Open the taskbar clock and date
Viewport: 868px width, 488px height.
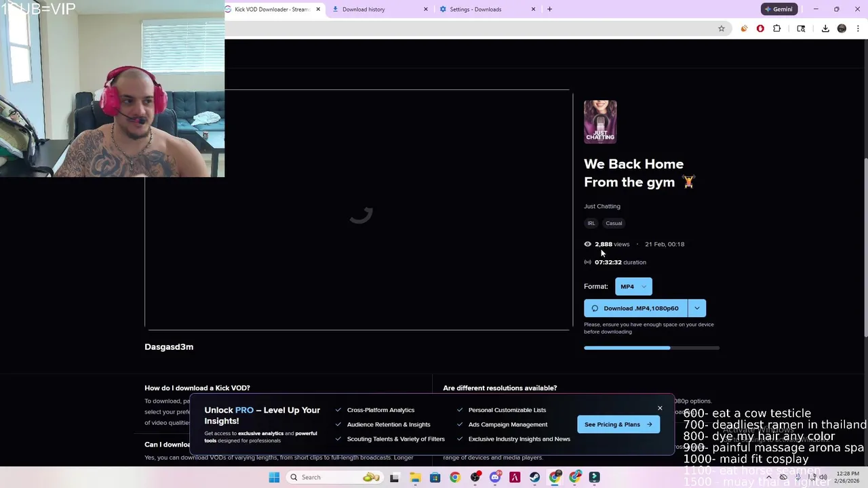tap(848, 477)
